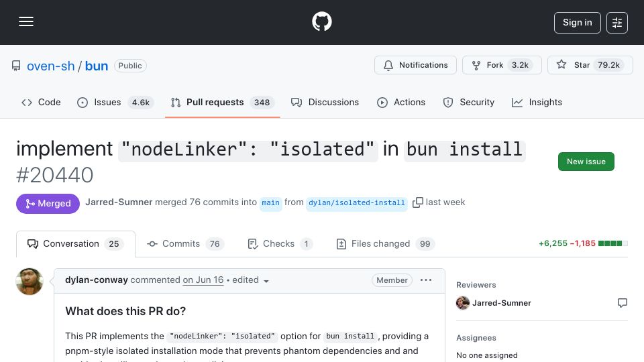Open Jarred-Sumner reviewer link in sidebar
This screenshot has width=644, height=362.
[x=502, y=303]
